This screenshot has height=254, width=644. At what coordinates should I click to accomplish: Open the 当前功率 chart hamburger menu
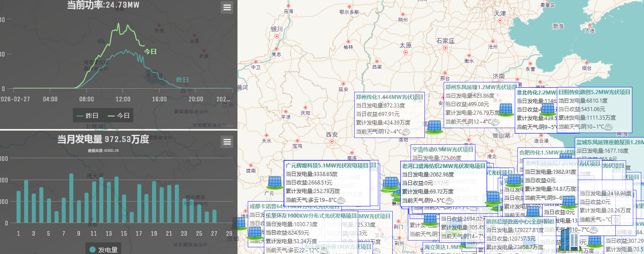point(227,7)
